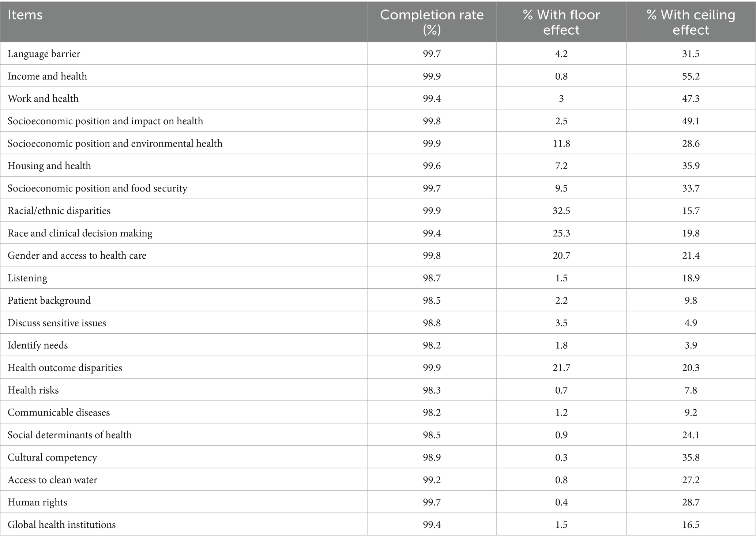756x542 pixels.
Task: Select the "Listening" row label
Action: point(27,278)
